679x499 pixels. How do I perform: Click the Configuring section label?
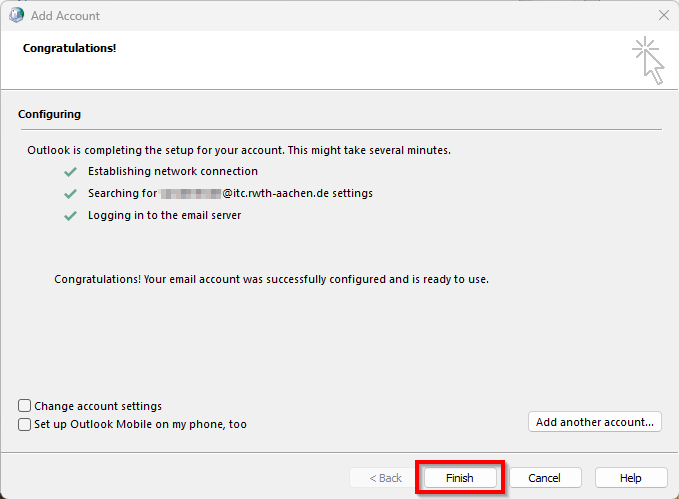tap(49, 114)
